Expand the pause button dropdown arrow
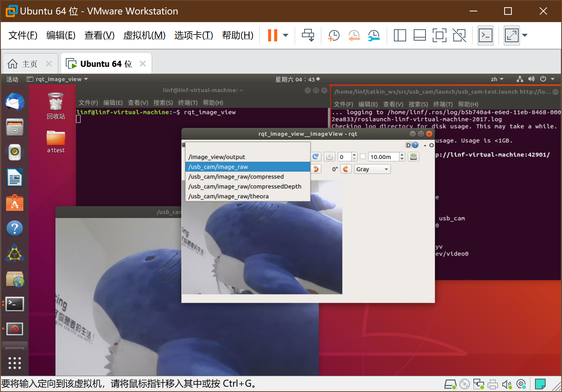562x392 pixels. point(286,35)
